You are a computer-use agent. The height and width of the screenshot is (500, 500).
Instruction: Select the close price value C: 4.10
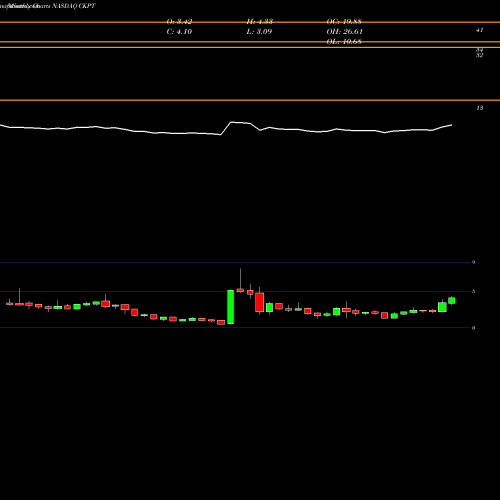click(x=179, y=32)
